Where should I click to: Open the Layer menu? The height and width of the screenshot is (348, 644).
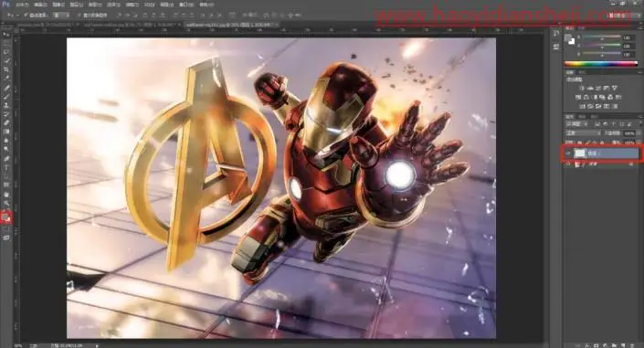click(x=77, y=5)
